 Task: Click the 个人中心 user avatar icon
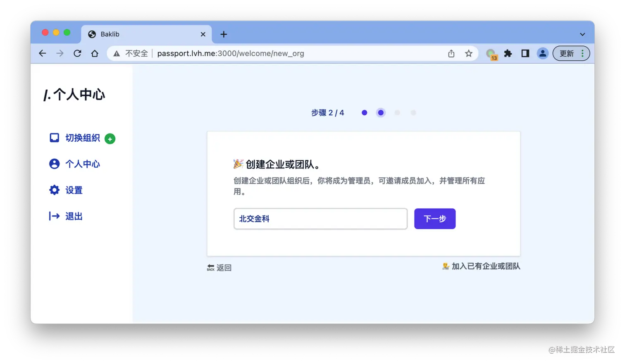54,164
